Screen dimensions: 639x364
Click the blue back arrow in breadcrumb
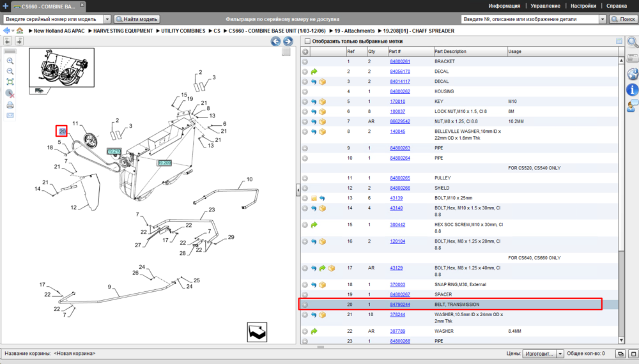[6, 31]
